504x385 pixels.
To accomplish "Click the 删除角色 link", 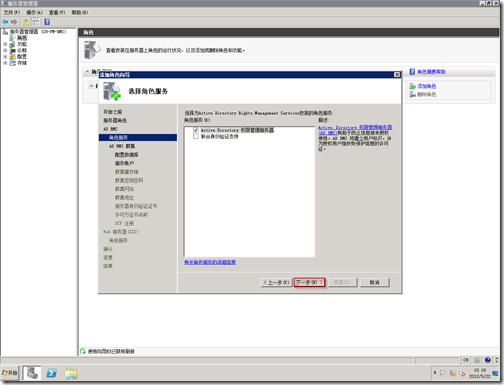I will (x=427, y=95).
